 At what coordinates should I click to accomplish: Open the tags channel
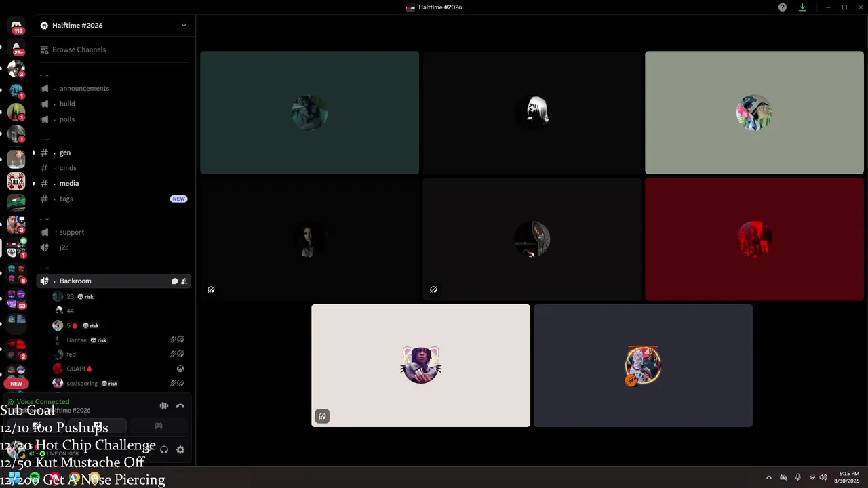(114, 199)
